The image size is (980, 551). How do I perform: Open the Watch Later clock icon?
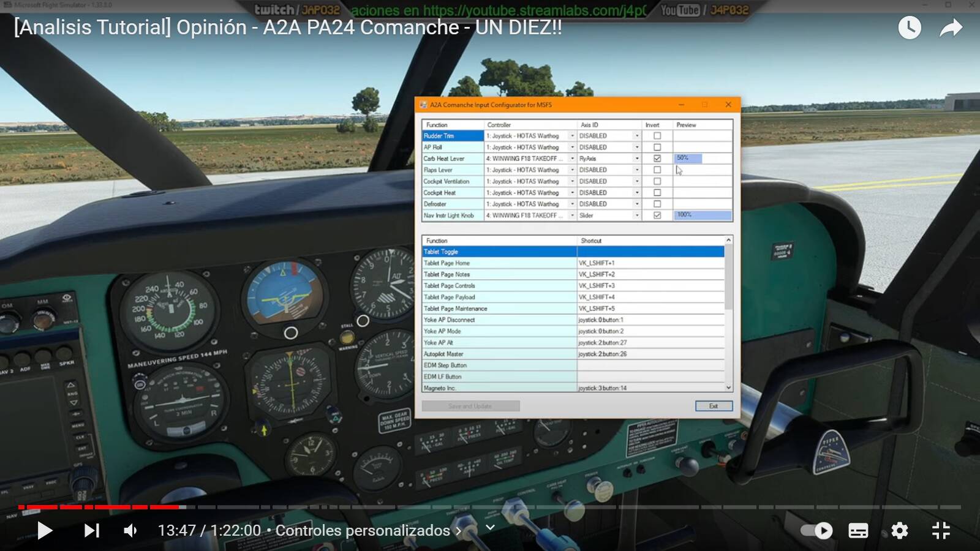point(910,28)
